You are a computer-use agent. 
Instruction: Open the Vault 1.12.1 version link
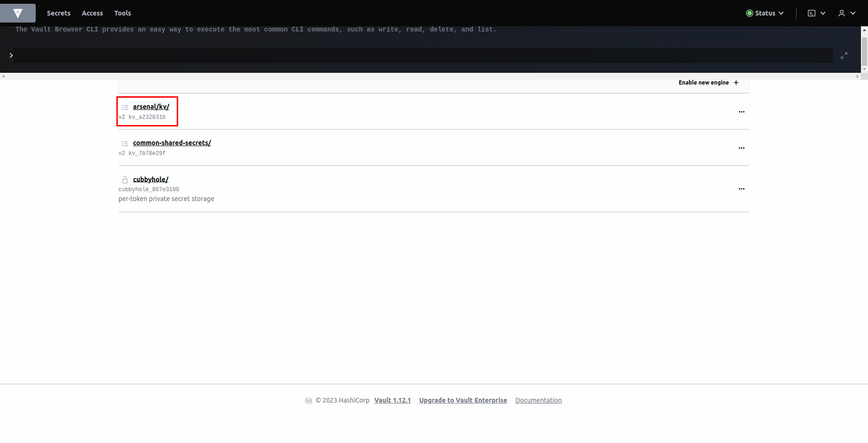(392, 400)
